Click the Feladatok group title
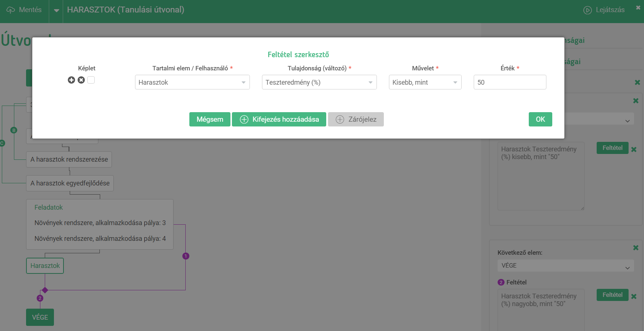The width and height of the screenshot is (644, 331). click(48, 207)
